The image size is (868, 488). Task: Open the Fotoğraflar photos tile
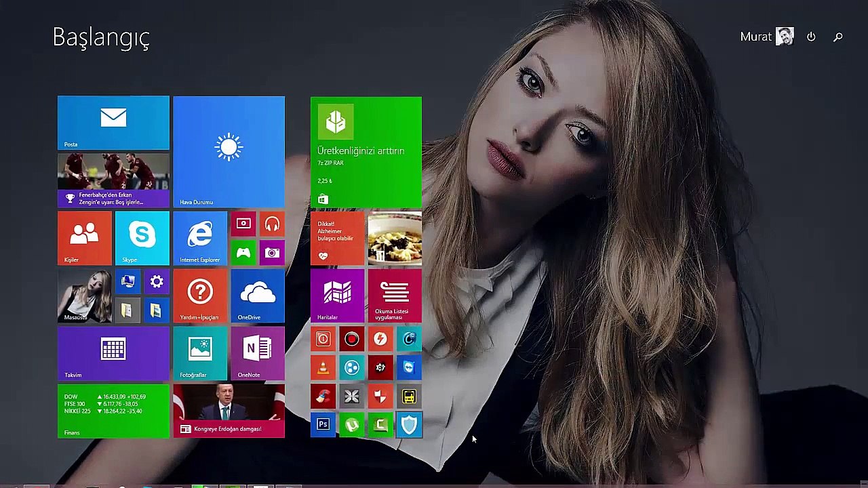coord(200,353)
